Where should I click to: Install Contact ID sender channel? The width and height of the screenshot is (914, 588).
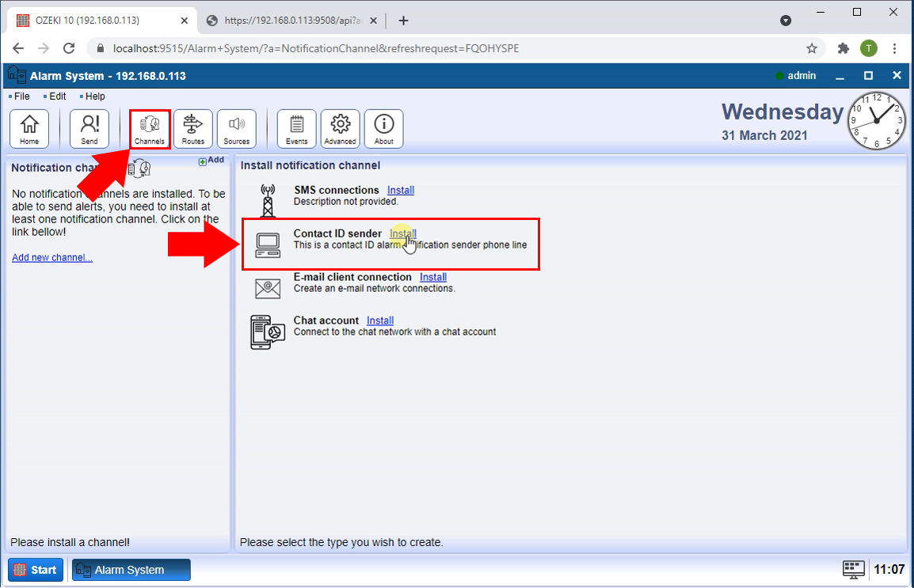403,233
